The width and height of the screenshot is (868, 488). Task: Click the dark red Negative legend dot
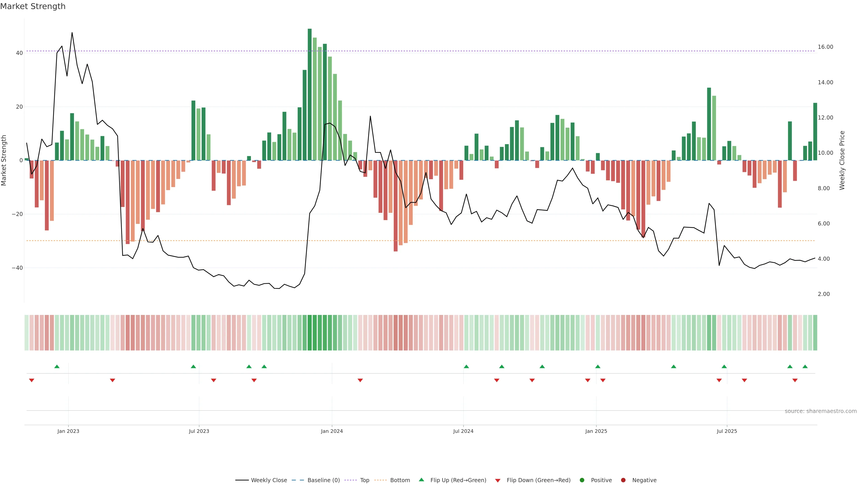tap(623, 480)
